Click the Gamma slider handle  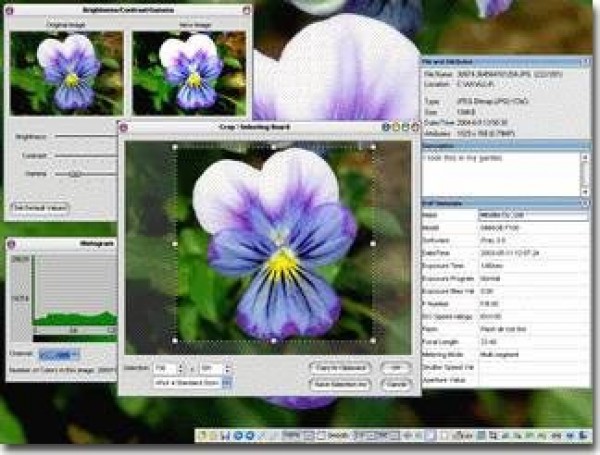tap(75, 174)
